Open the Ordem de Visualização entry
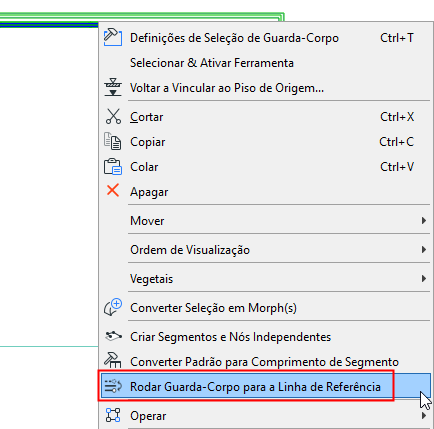434x429 pixels. coord(265,250)
